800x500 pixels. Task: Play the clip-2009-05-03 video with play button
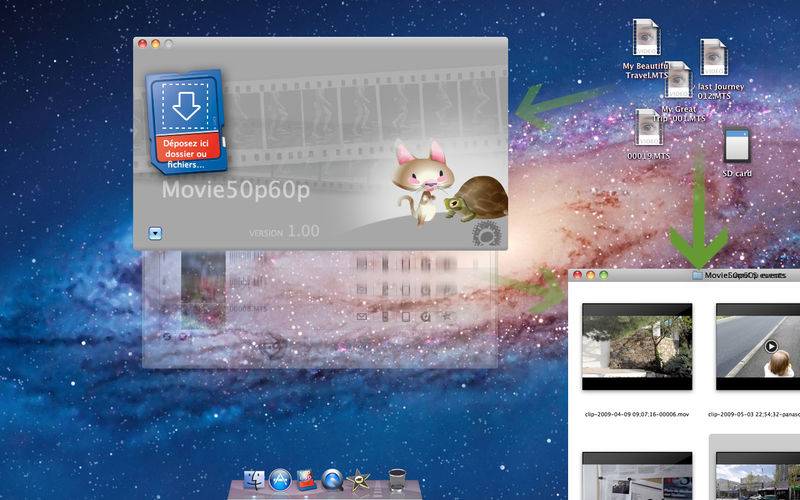pyautogui.click(x=771, y=346)
